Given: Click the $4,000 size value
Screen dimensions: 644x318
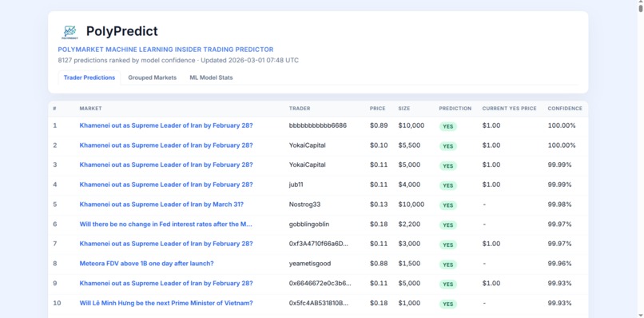Looking at the screenshot, I should point(409,185).
